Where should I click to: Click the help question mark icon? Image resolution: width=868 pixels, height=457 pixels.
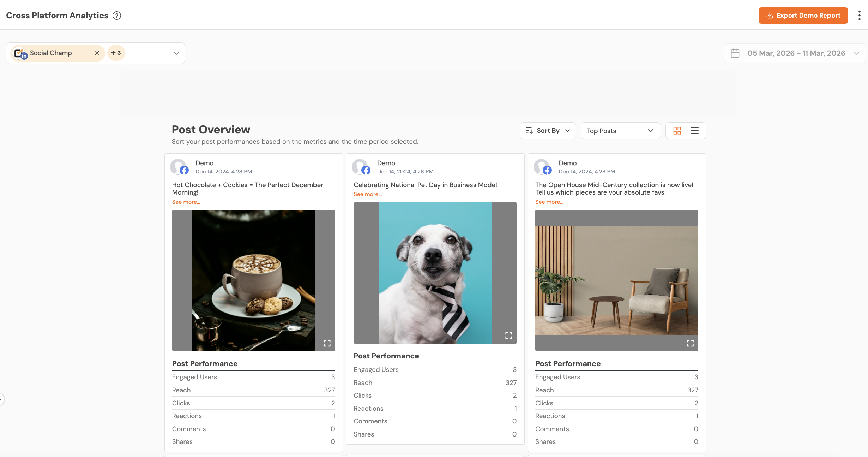coord(117,16)
